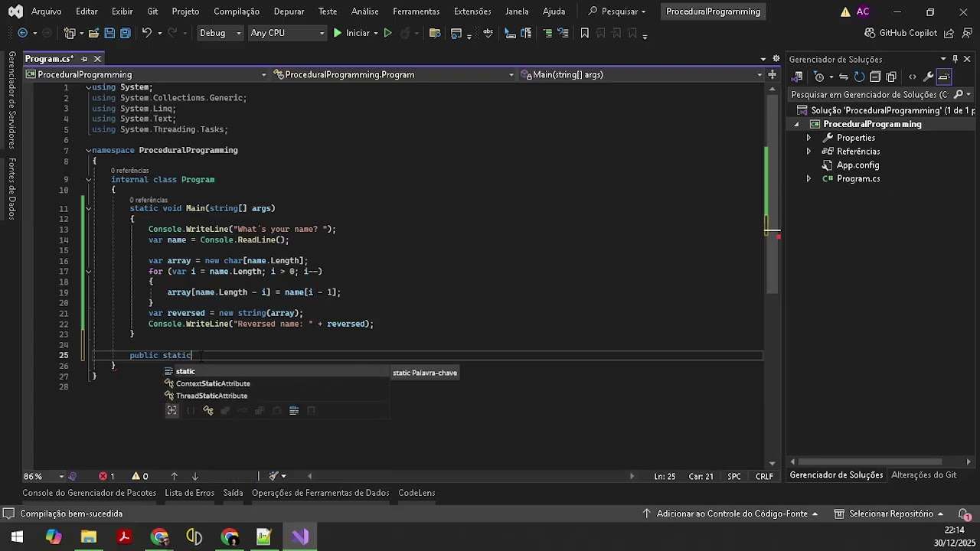
Task: Refresh the Solution Explorer
Action: coord(859,77)
